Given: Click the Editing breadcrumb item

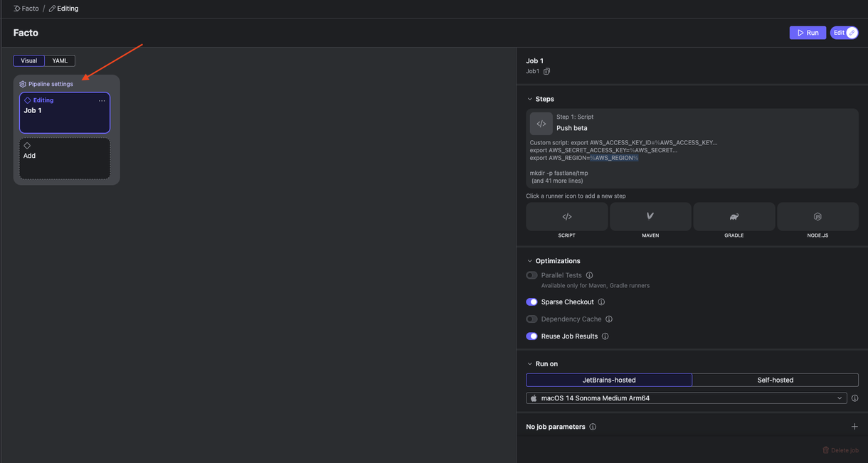Looking at the screenshot, I should point(63,9).
